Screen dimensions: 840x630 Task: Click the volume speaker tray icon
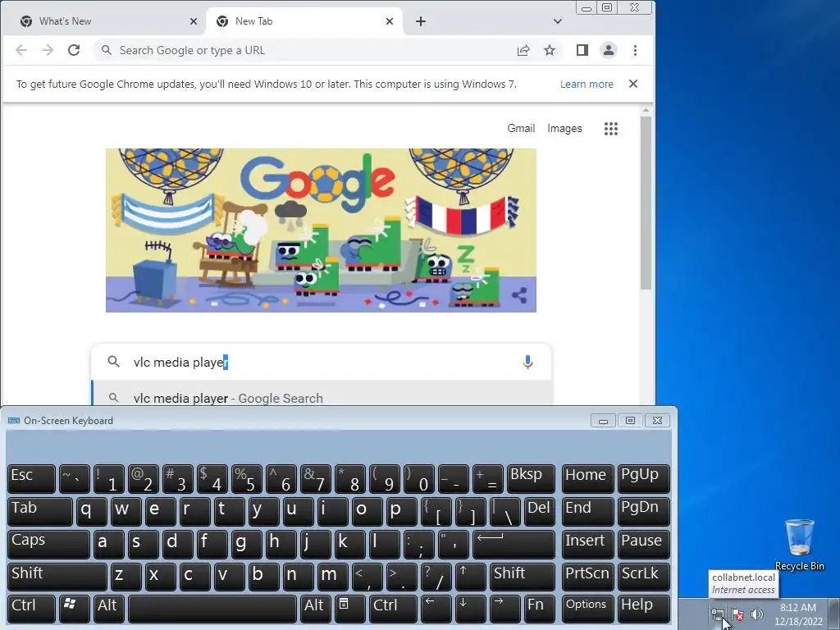pyautogui.click(x=757, y=614)
